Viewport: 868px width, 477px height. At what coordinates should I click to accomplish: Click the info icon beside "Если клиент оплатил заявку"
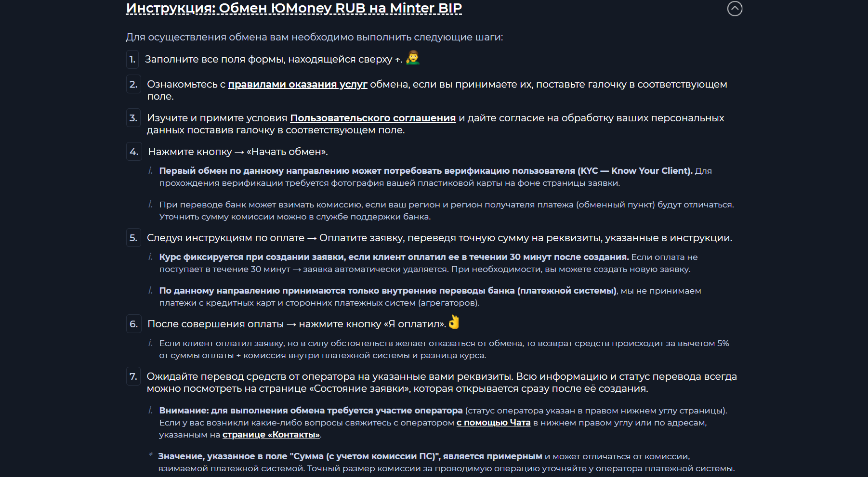(151, 343)
